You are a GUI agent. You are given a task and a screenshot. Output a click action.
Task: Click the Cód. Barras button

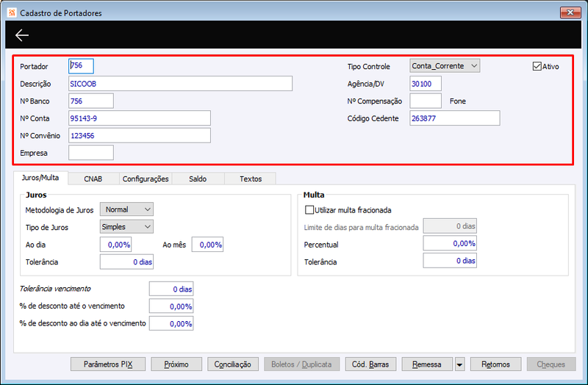[x=370, y=364]
